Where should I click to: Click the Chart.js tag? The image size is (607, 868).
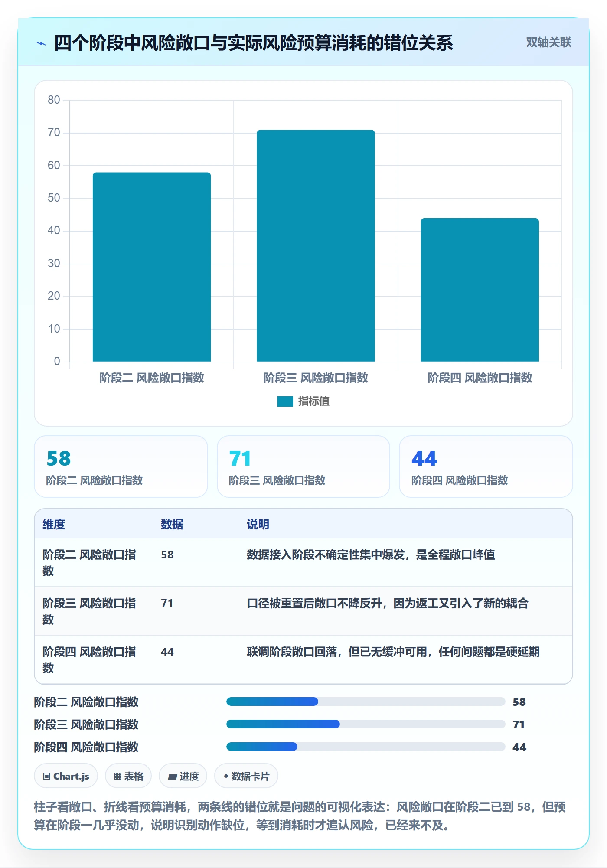66,776
